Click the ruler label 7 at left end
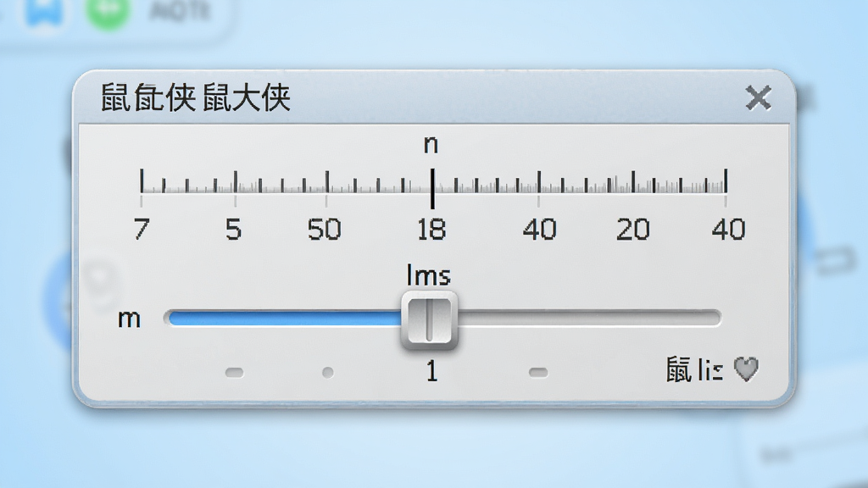This screenshot has width=868, height=488. tap(142, 229)
